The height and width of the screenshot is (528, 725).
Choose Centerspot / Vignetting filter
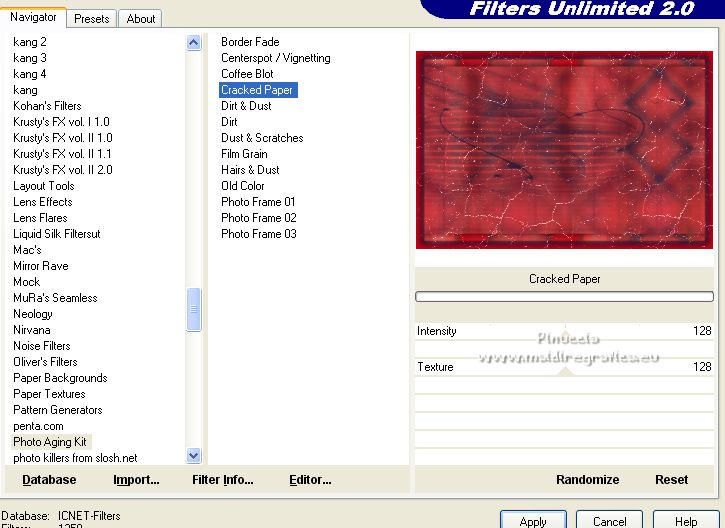(x=276, y=58)
